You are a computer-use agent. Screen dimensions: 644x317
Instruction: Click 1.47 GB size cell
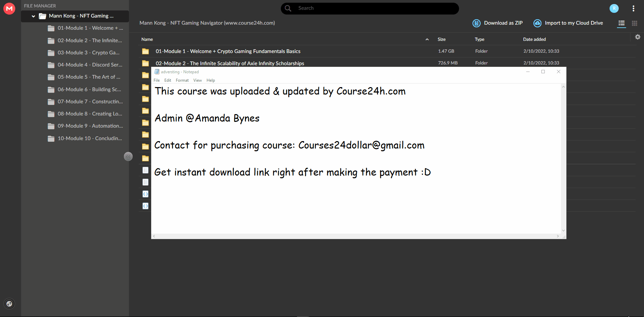[x=446, y=51]
